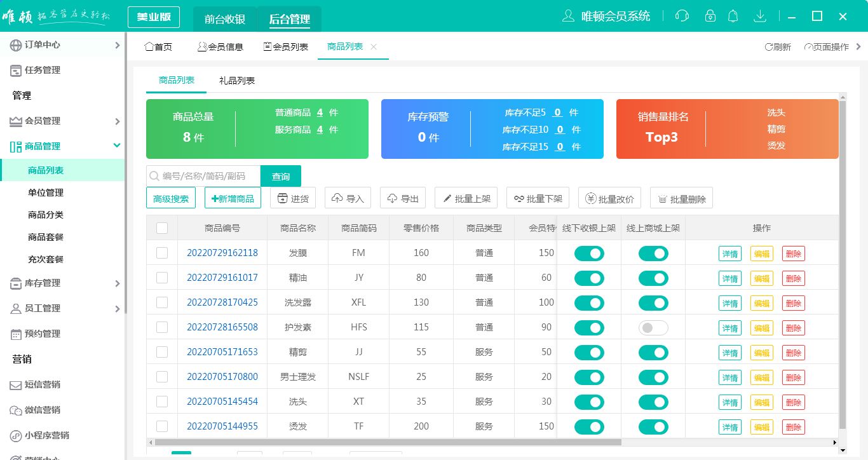Click the user avatar icon beside 唯顿会员系统
Viewport: 868px width, 460px height.
pyautogui.click(x=569, y=16)
